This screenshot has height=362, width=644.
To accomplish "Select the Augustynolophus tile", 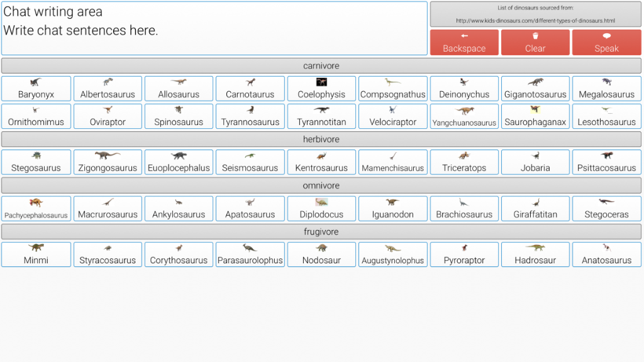I will click(x=393, y=255).
